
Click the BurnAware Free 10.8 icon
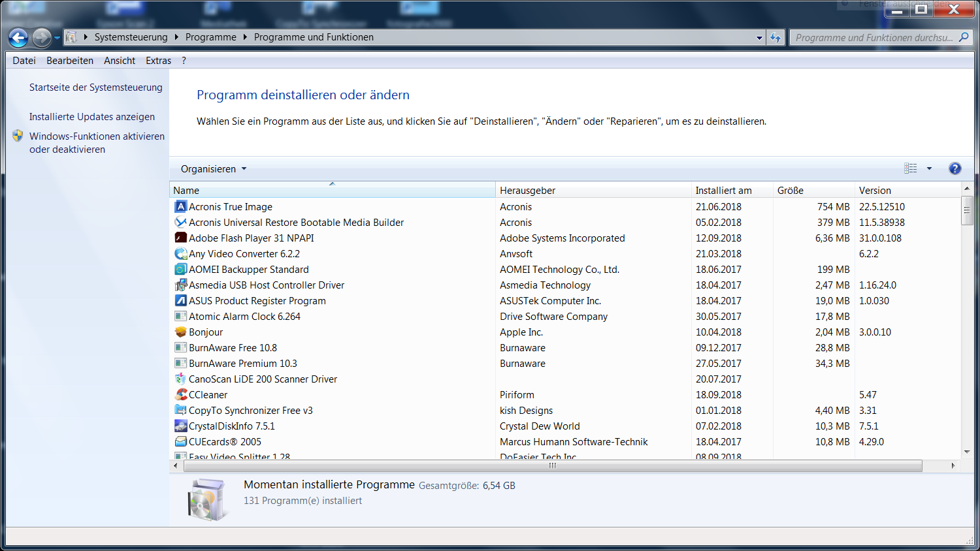(181, 347)
